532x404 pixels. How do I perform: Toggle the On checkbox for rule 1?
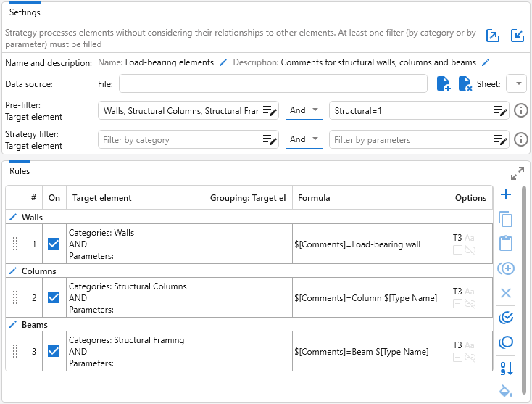pos(54,244)
